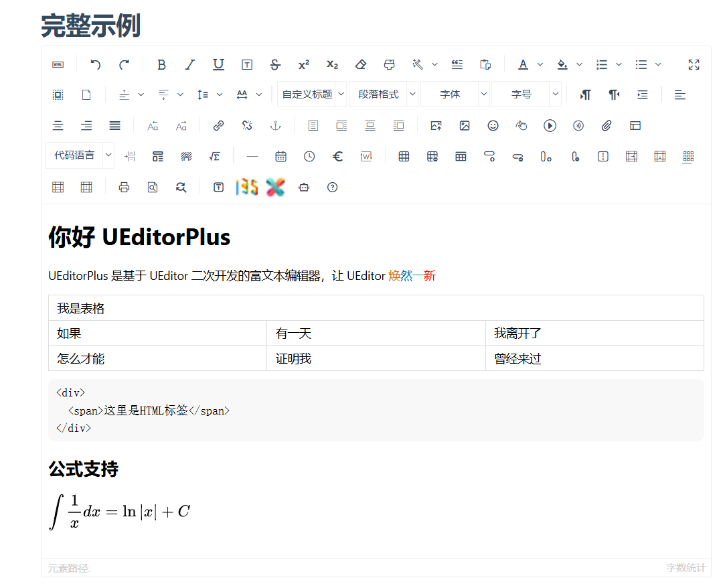Activate the format painter brush

point(389,64)
